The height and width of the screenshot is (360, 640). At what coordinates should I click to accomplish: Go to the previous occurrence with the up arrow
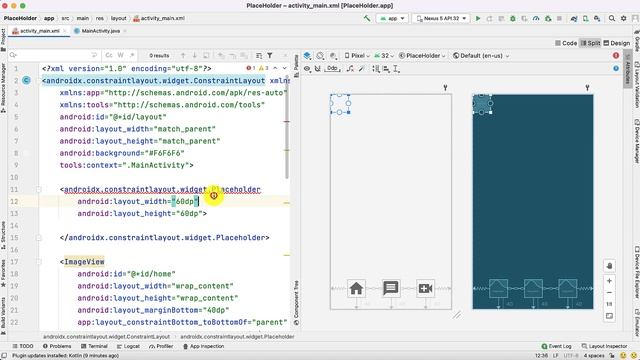tap(183, 55)
